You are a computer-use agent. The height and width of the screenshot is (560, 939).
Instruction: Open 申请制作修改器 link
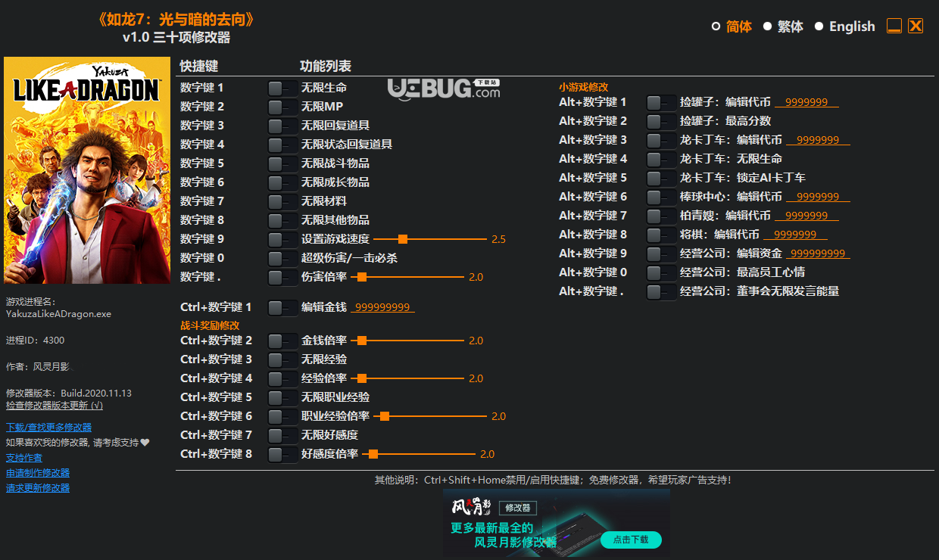pos(38,473)
